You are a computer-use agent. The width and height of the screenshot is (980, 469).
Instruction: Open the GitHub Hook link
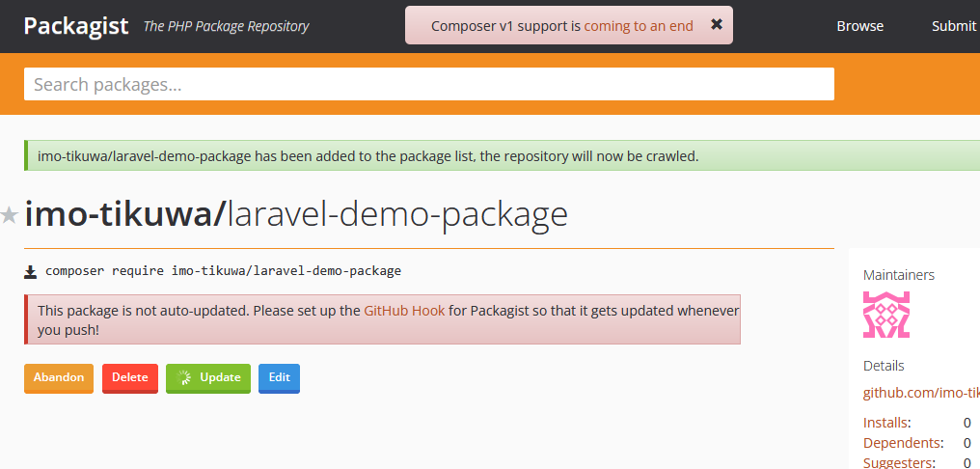(404, 310)
